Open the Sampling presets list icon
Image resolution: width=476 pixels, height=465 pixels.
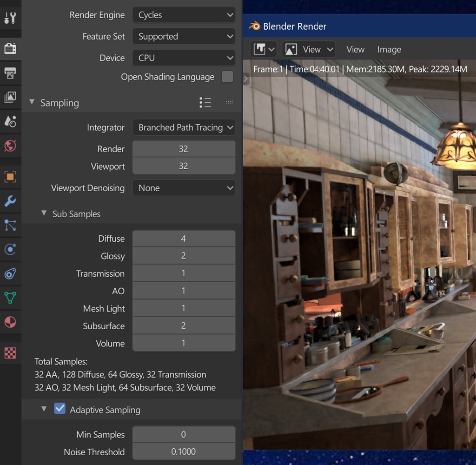(205, 103)
